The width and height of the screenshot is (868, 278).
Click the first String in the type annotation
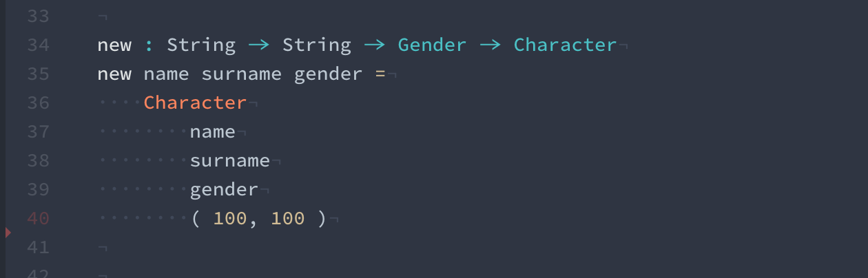[201, 45]
